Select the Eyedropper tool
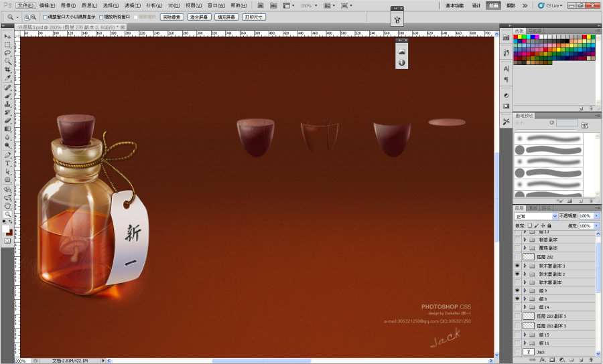 pos(7,78)
